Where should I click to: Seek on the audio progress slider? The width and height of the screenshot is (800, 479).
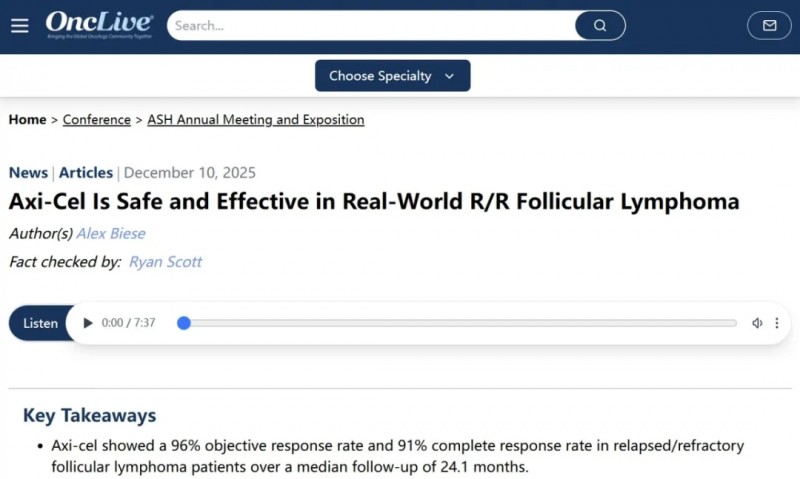pos(460,323)
